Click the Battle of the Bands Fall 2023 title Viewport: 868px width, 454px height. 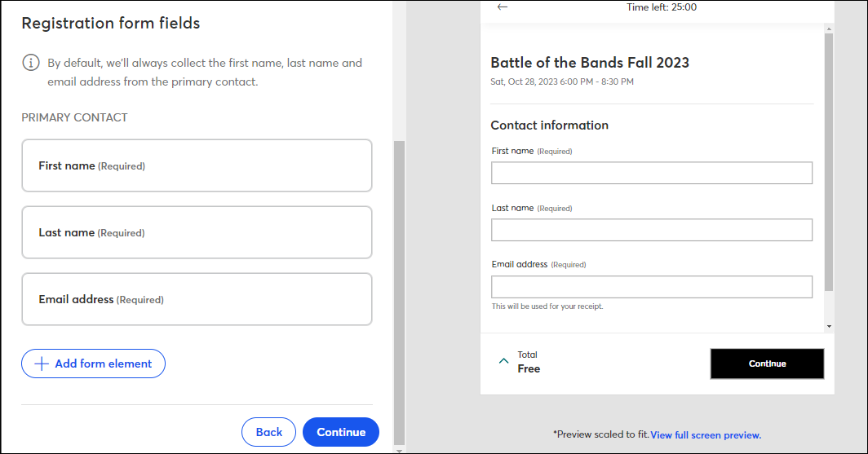[590, 63]
